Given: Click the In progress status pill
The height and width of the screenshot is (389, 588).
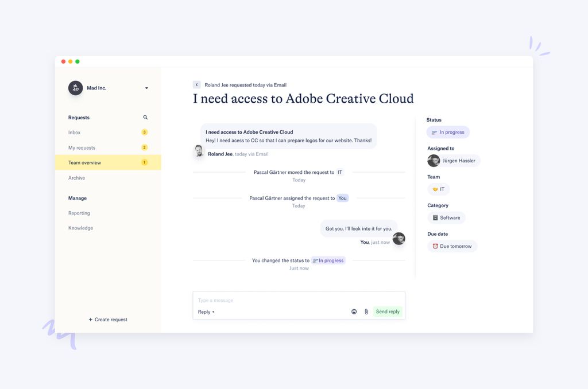Looking at the screenshot, I should 448,132.
